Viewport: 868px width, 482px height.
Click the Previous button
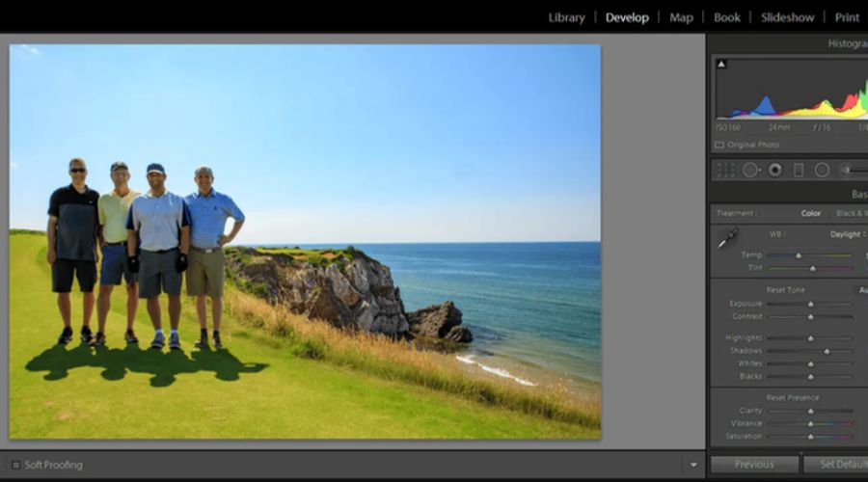tap(753, 465)
